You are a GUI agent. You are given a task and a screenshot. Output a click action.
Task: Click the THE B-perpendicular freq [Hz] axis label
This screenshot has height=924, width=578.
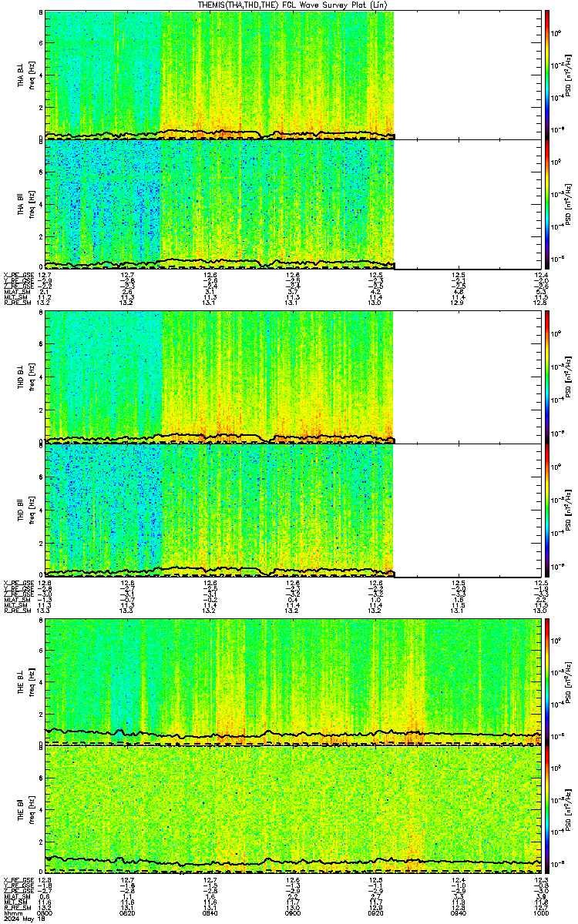click(31, 681)
